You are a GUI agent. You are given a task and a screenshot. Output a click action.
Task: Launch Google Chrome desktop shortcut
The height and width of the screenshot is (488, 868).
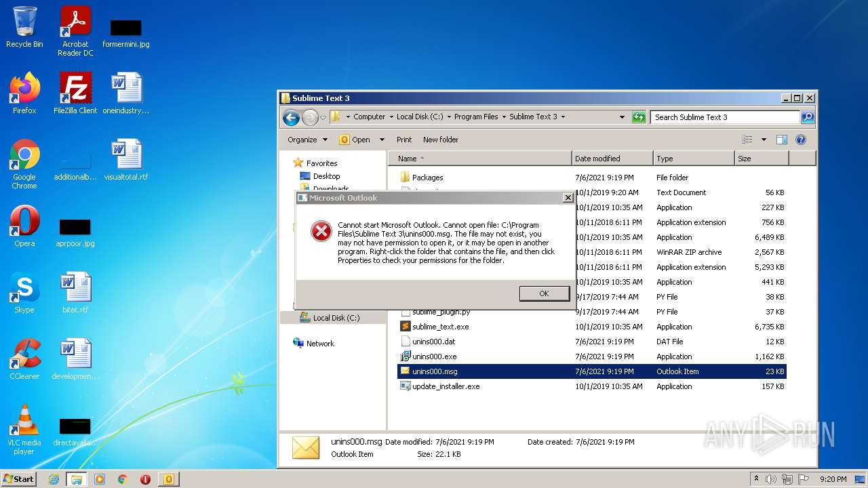pos(24,164)
